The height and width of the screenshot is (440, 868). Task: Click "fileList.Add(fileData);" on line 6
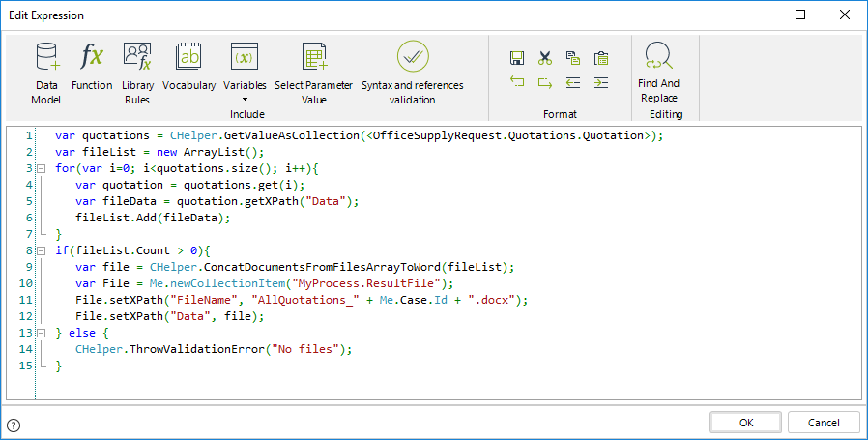[x=153, y=218]
